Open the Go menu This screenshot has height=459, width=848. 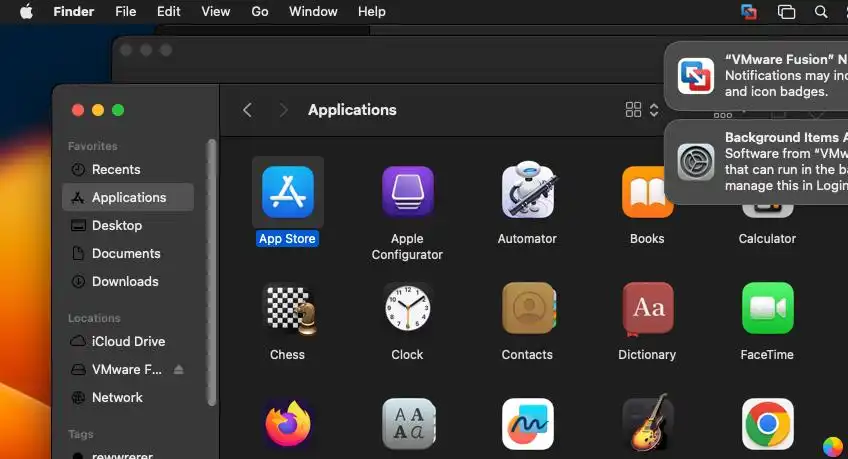point(260,11)
